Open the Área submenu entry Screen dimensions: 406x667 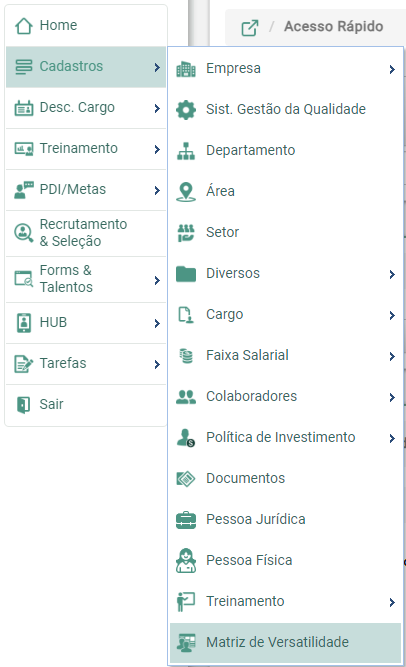(220, 191)
